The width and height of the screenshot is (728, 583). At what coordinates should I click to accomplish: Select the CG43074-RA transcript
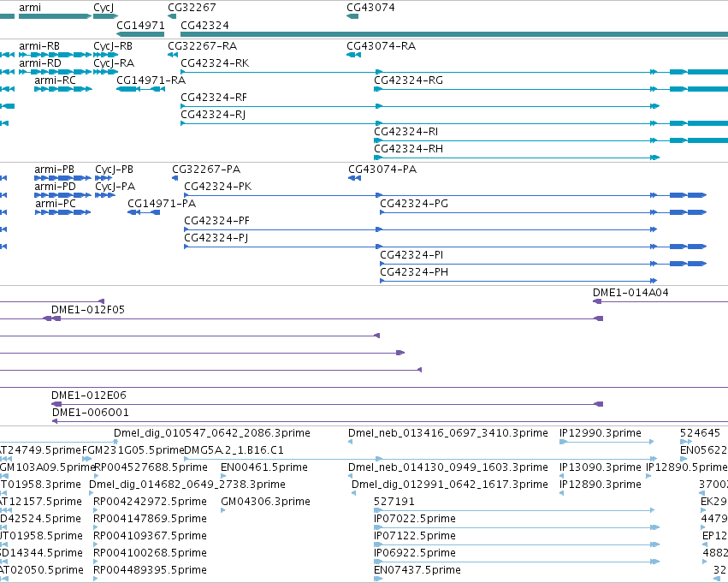(382, 46)
